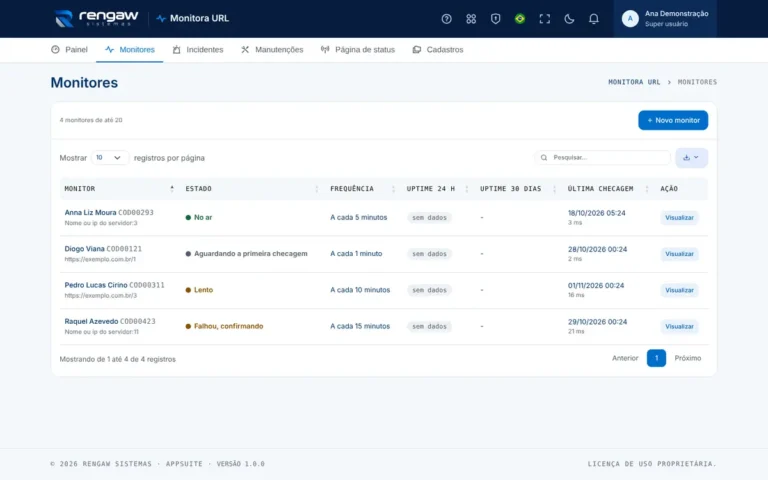Focus the Pesquisar search field
The height and width of the screenshot is (480, 768).
point(602,158)
